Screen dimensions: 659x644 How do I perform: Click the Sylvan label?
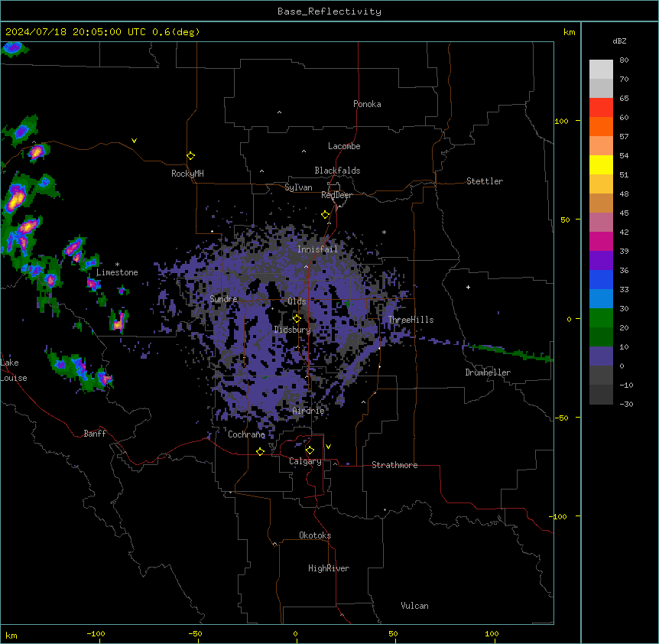(298, 187)
